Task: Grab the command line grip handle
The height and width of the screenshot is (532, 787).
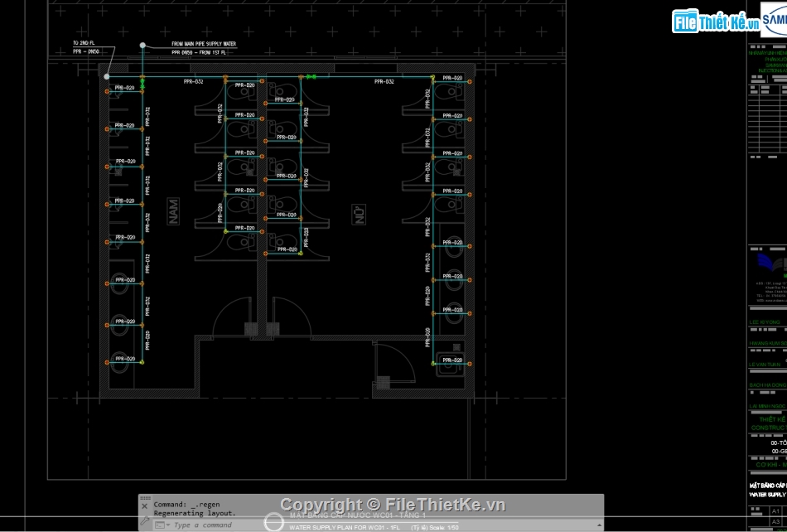Action: (145, 498)
